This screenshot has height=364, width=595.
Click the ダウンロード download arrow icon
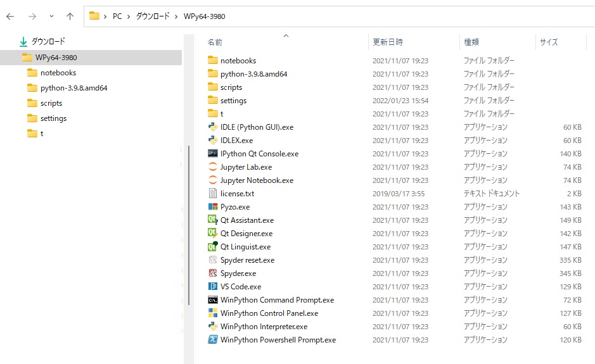pos(23,41)
